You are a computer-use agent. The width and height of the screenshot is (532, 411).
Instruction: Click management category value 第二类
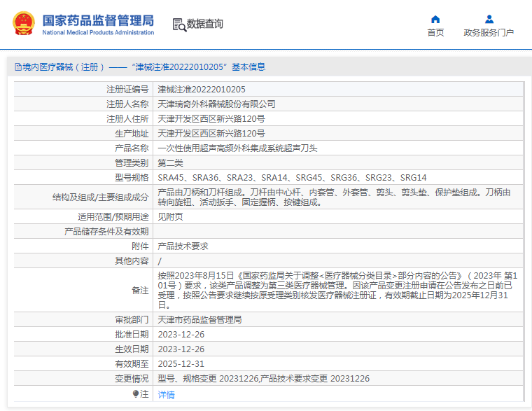coord(170,163)
